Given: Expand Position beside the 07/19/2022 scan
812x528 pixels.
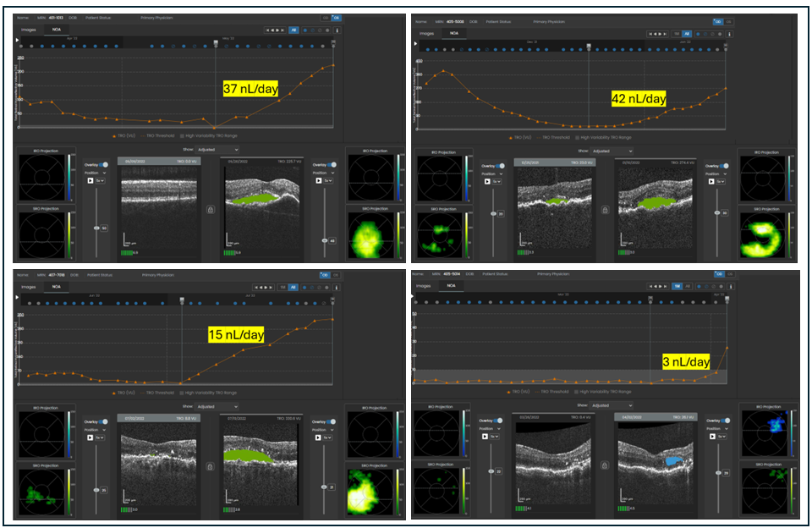Looking at the screenshot, I should point(323,430).
